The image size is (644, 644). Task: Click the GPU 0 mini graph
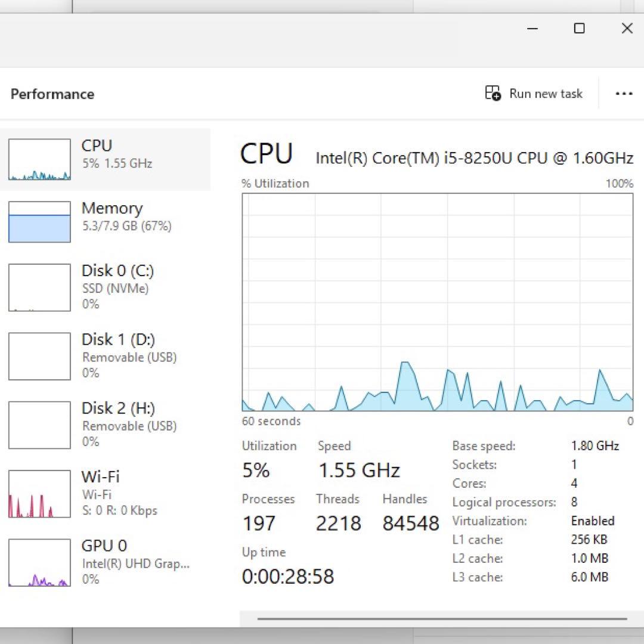[x=39, y=562]
